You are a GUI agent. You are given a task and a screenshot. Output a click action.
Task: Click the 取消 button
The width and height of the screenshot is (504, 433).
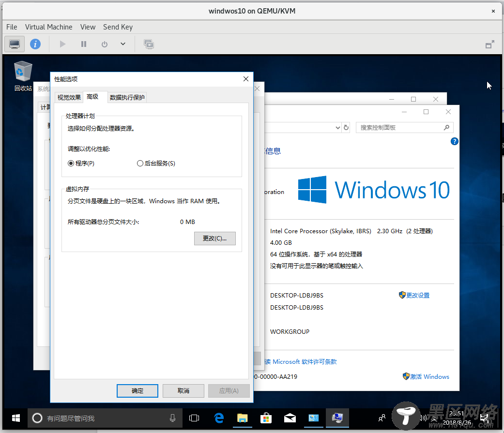[x=183, y=390]
